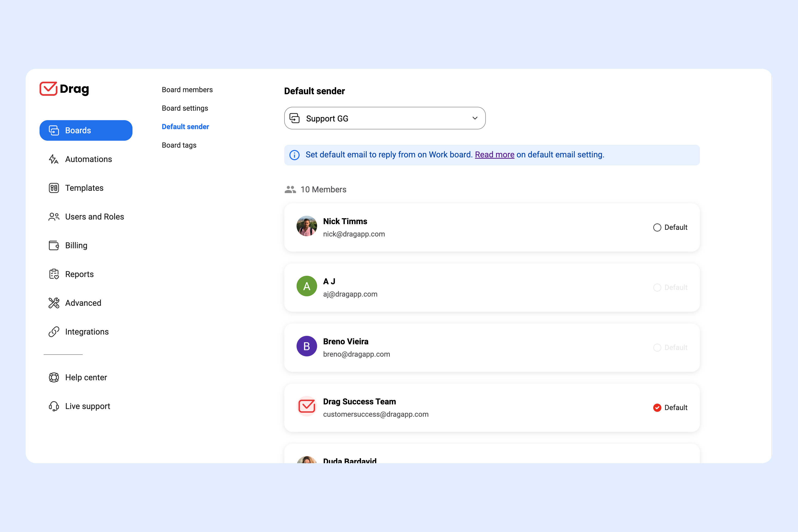Select A J as default sender

(657, 287)
